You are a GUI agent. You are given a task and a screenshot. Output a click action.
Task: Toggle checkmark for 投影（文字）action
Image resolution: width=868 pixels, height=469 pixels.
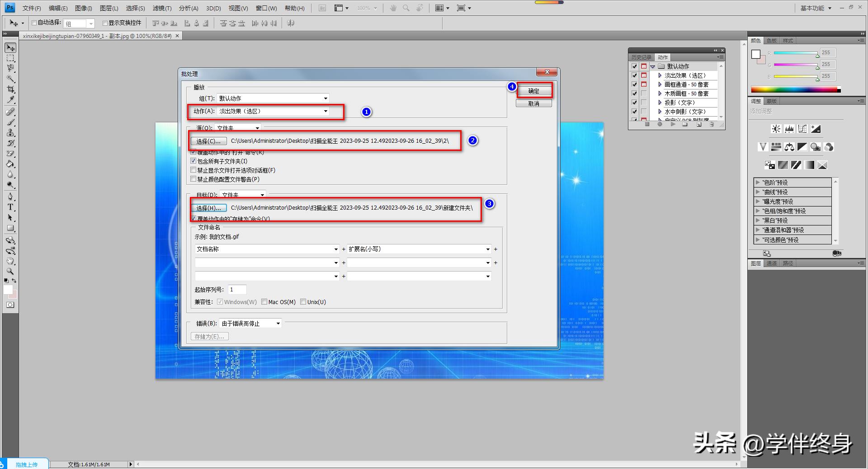pyautogui.click(x=635, y=103)
